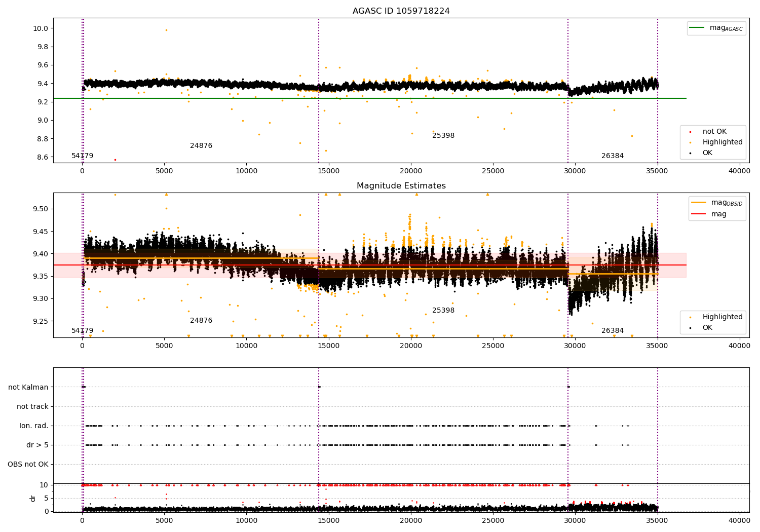Click the 10.0 y-axis tick label
Viewport: 760px width, 532px height.
coord(41,28)
